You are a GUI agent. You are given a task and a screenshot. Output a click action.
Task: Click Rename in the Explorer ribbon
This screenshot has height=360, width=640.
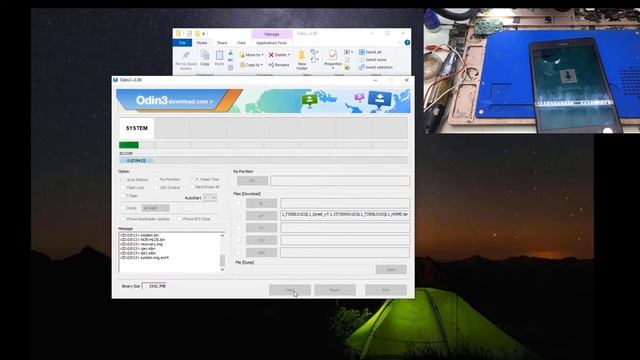(279, 65)
